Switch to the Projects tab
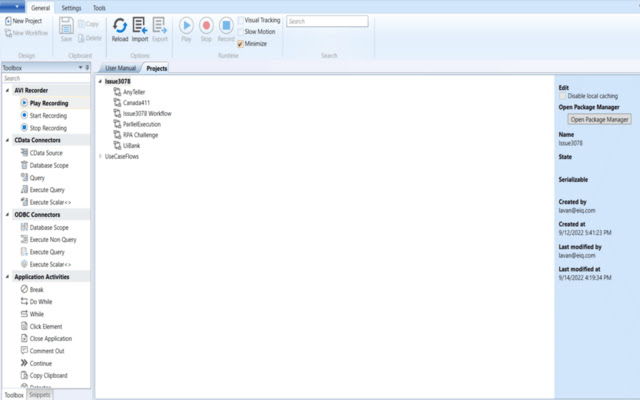The image size is (640, 400). [157, 68]
